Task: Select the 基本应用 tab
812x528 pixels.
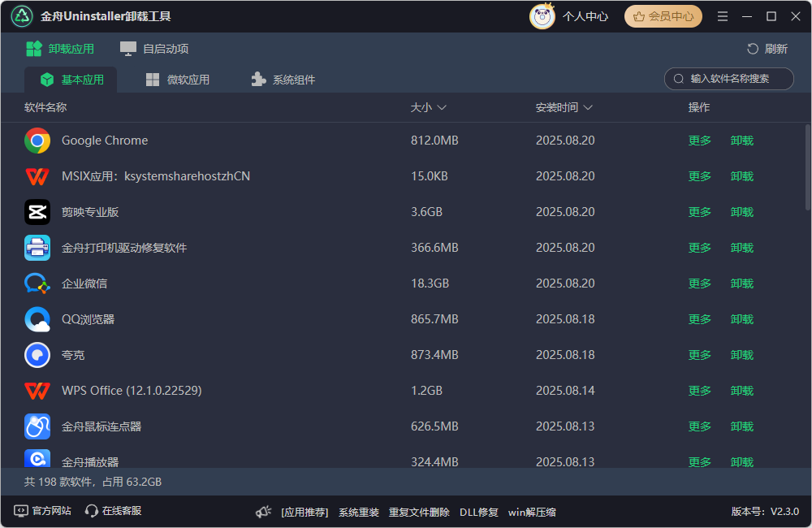Action: click(71, 80)
